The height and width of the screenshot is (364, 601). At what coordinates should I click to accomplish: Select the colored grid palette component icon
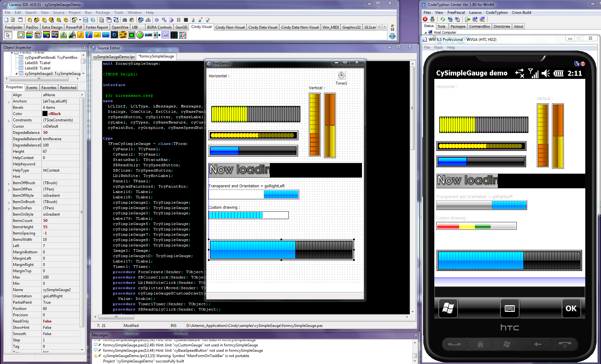click(183, 35)
